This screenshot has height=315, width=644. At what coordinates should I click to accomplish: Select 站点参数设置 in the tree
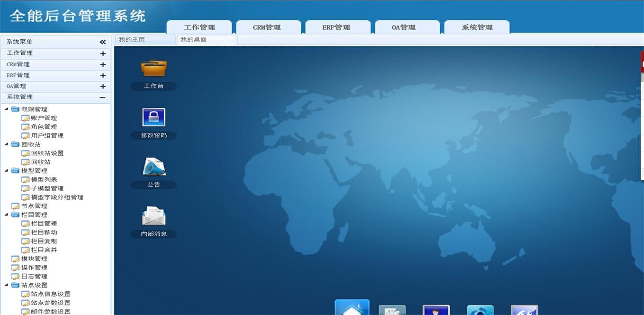(x=51, y=303)
